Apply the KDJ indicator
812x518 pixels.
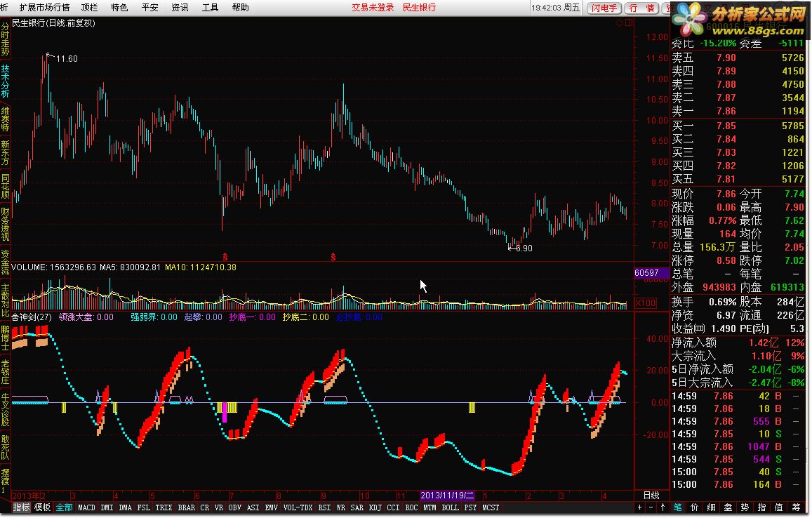point(375,507)
